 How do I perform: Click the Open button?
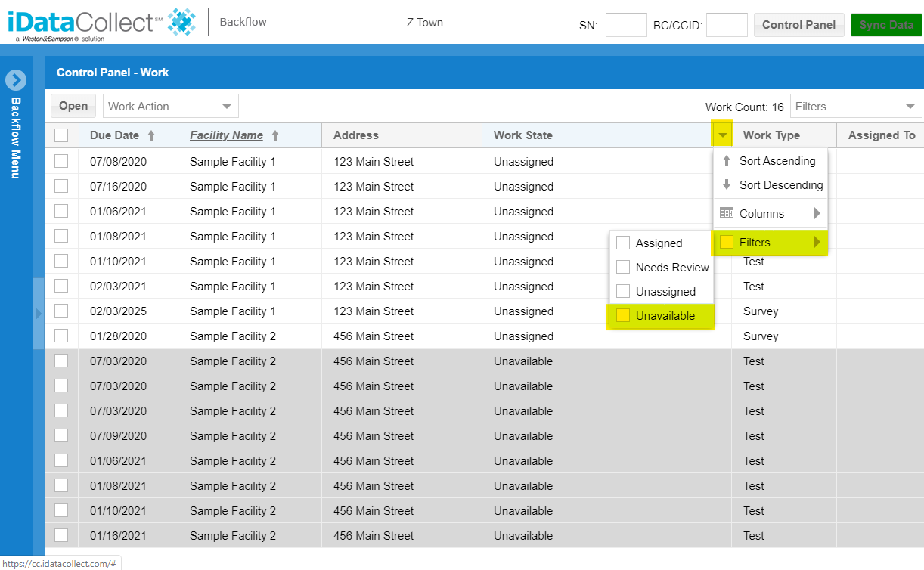(x=73, y=106)
